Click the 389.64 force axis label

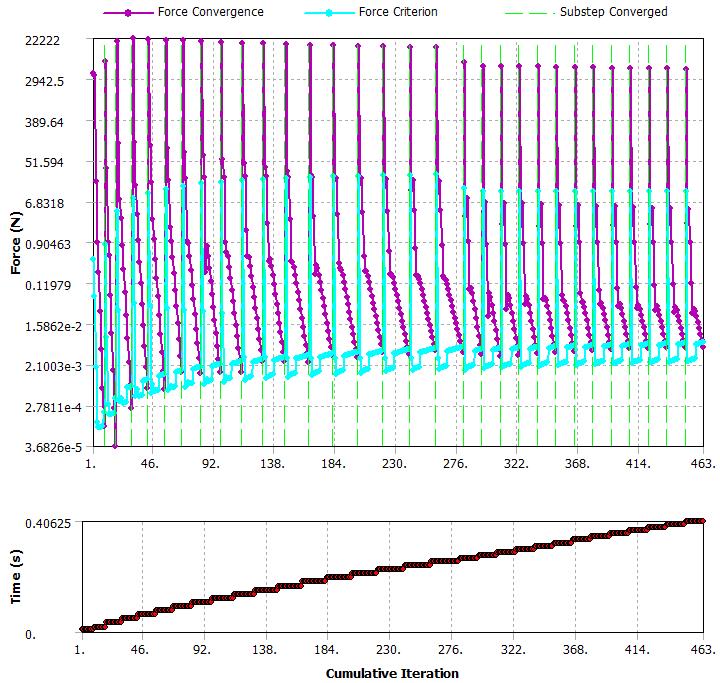click(x=44, y=122)
